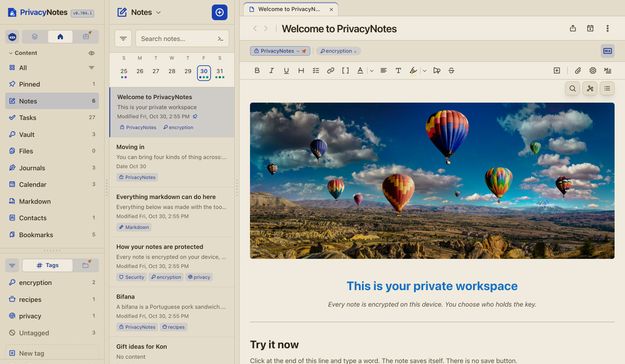
Task: Click the Security tag chip on protected note
Action: coord(132,277)
